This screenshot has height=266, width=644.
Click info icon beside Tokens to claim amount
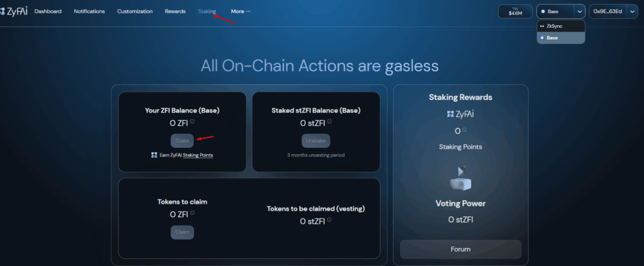192,213
